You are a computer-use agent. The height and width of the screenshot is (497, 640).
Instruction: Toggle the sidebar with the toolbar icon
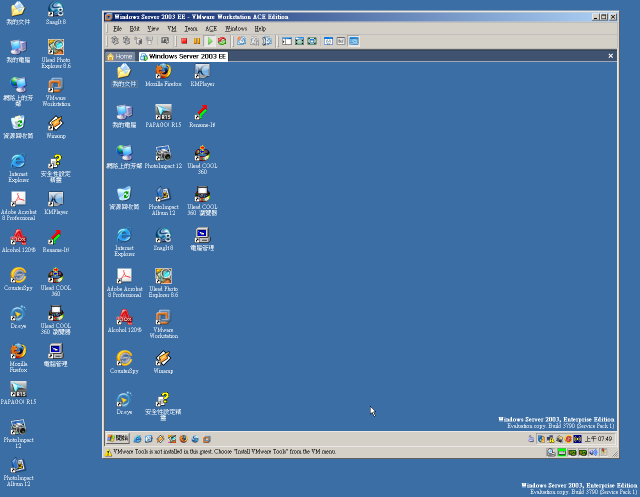287,41
